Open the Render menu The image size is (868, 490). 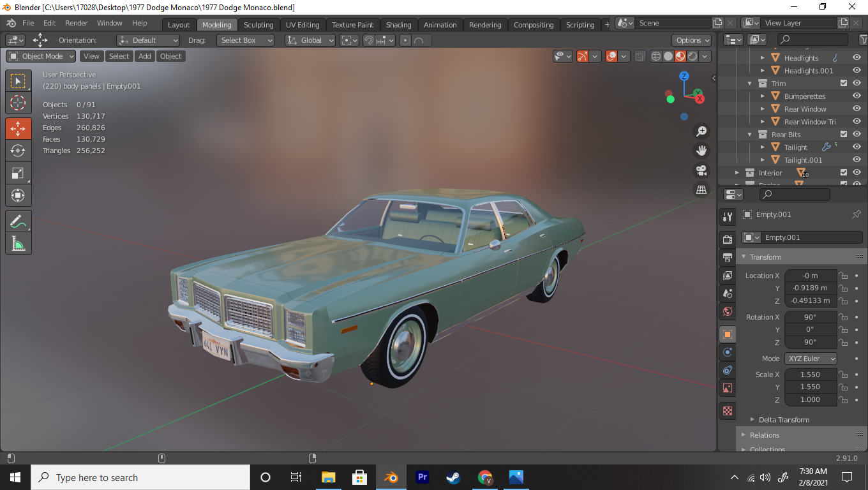[77, 23]
